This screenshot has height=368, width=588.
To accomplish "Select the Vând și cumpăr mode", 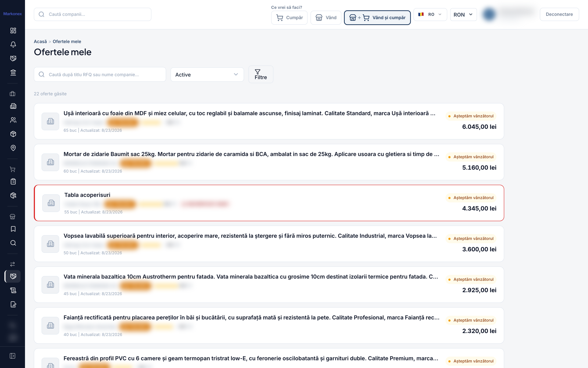I will (x=377, y=18).
